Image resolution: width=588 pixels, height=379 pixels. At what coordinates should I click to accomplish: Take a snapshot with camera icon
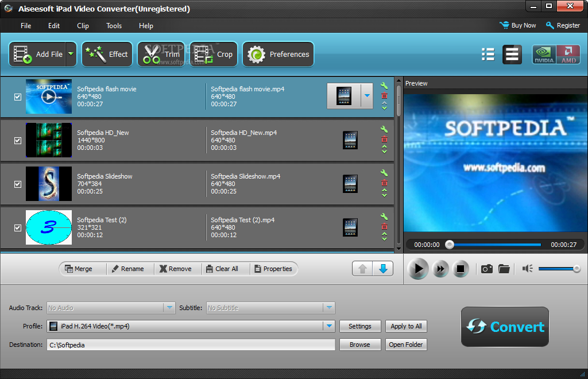487,269
